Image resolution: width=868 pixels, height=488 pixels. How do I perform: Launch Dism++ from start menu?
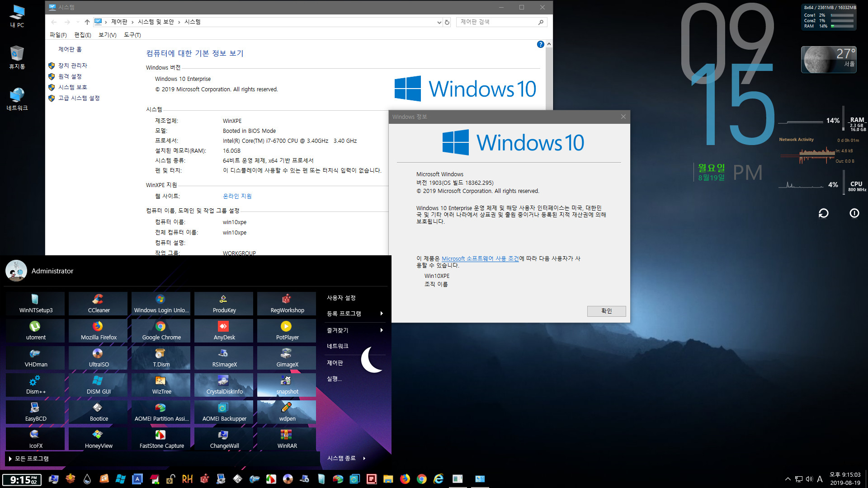(x=36, y=385)
